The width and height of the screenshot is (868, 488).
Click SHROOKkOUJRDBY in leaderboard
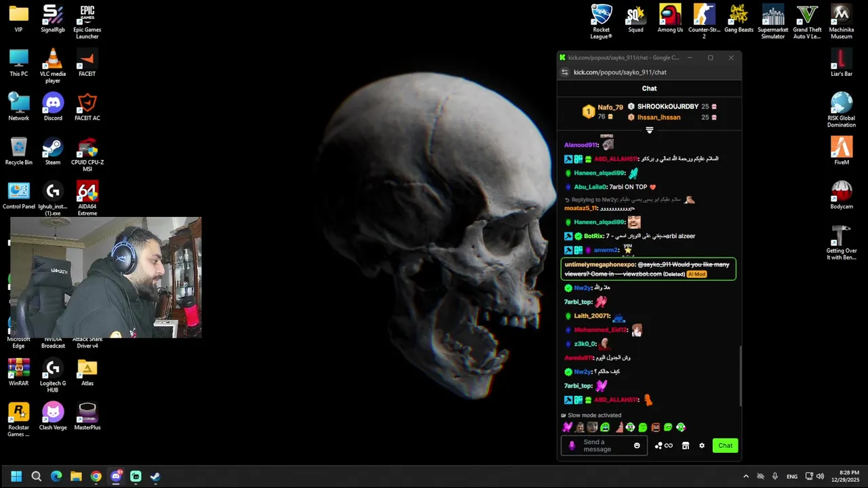(667, 106)
